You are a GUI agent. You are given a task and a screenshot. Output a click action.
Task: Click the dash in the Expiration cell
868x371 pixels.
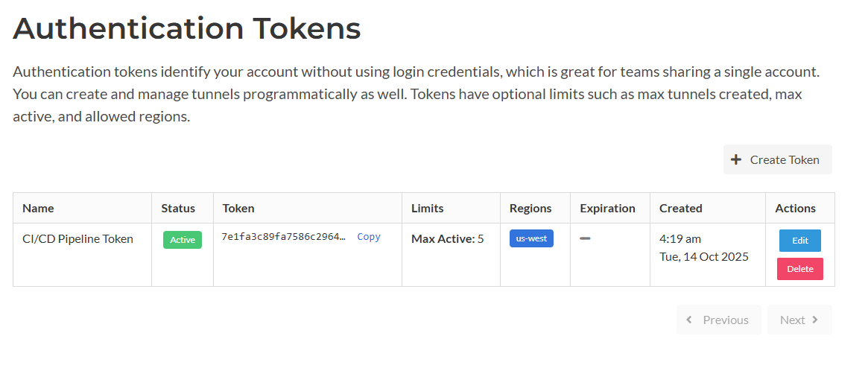coord(585,238)
